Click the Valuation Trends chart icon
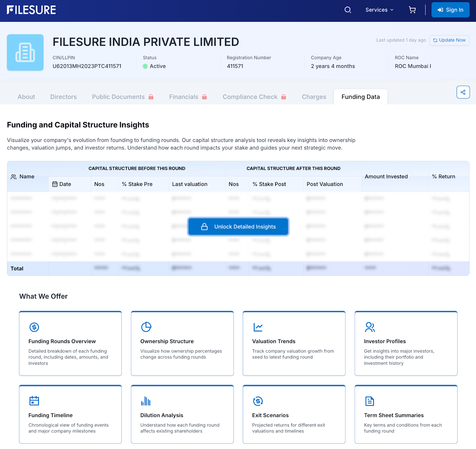Image resolution: width=476 pixels, height=449 pixels. pos(258,327)
